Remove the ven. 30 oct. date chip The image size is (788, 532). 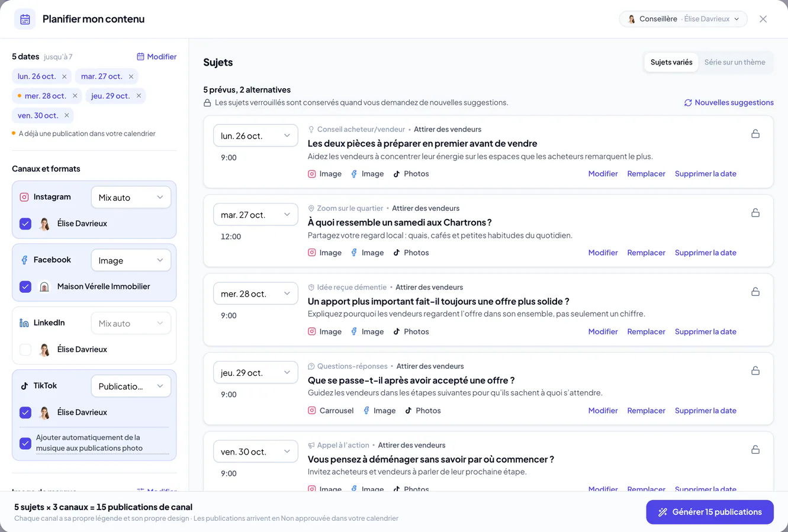click(x=67, y=115)
